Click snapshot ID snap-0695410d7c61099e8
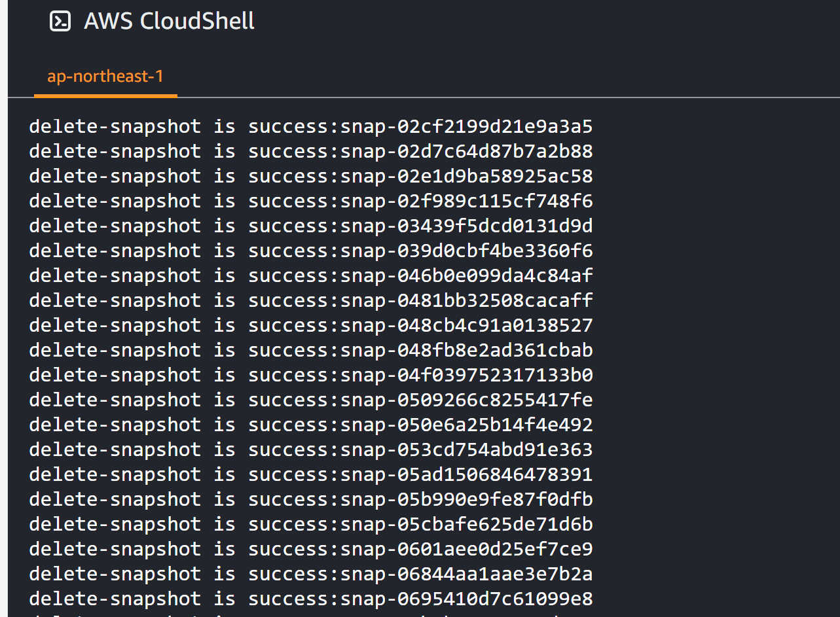The image size is (840, 617). click(x=466, y=599)
